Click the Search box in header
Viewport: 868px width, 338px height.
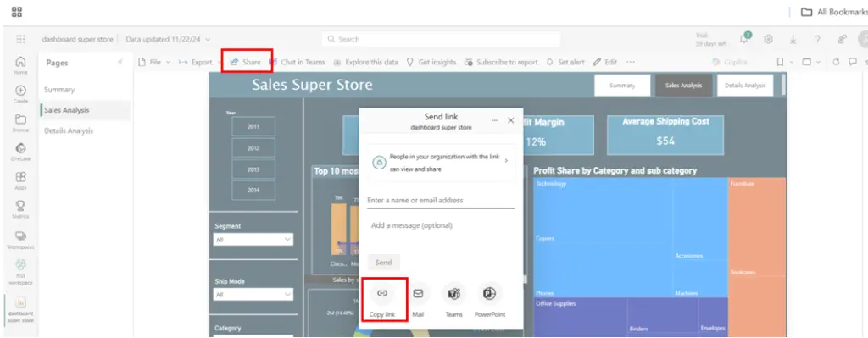point(441,39)
